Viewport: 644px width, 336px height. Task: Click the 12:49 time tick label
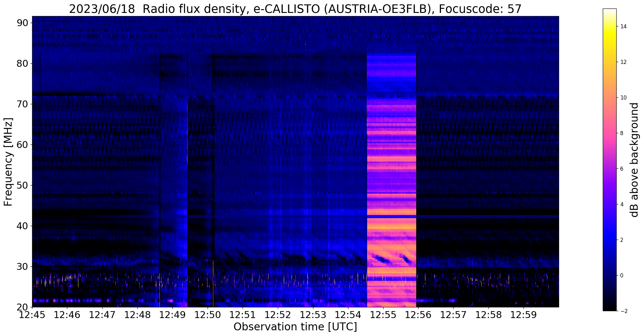tap(172, 315)
